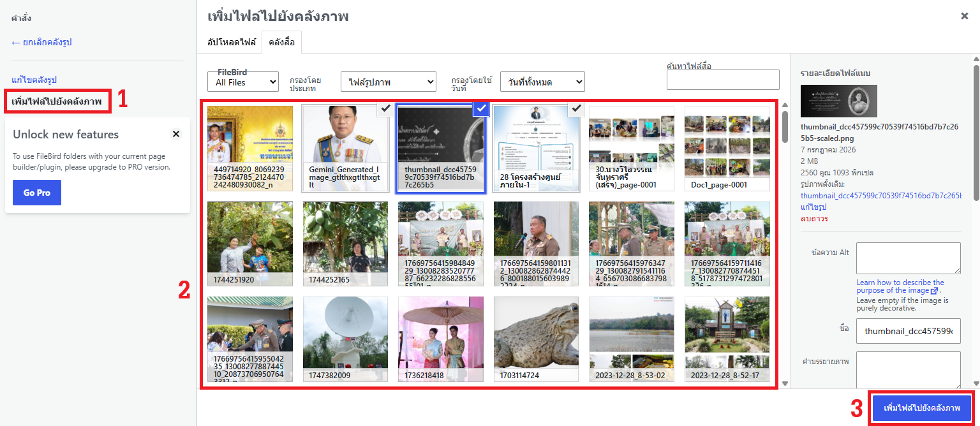
Task: Uncheck the selected thumbnail_dcc45759 checkmark
Action: pos(482,109)
